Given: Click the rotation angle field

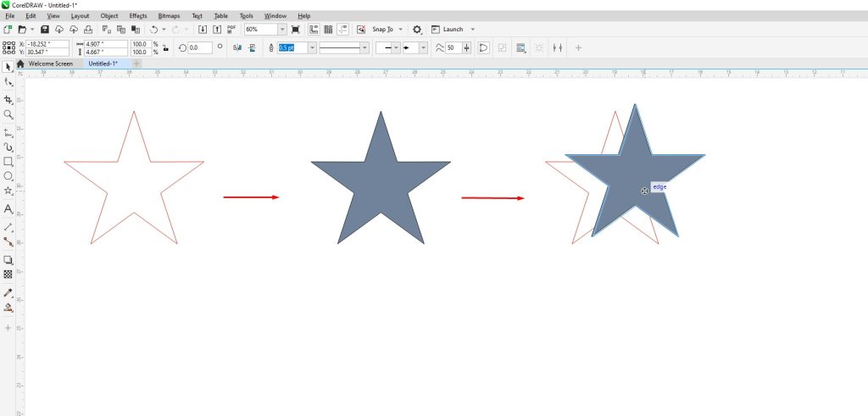Looking at the screenshot, I should [x=200, y=48].
